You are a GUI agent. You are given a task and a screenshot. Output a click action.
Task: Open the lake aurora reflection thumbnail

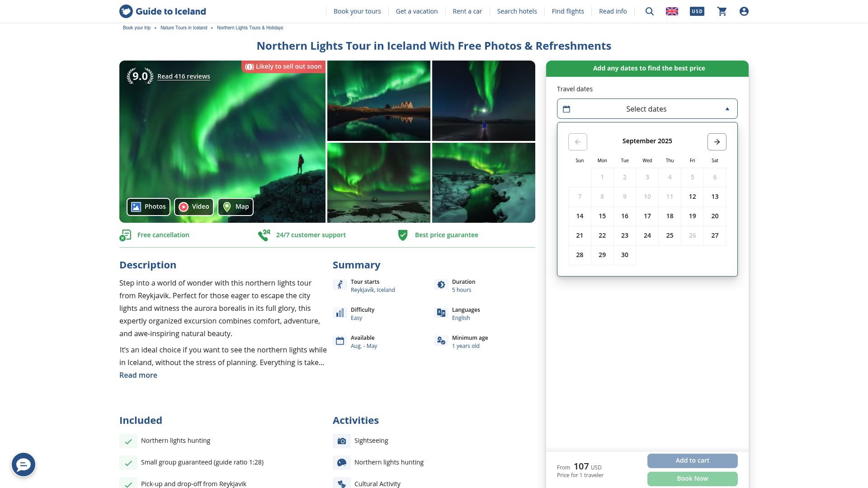click(378, 101)
